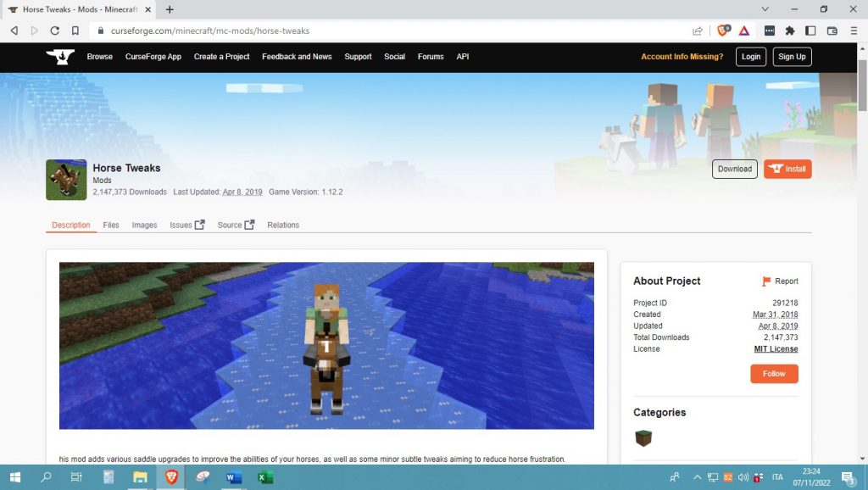This screenshot has width=868, height=490.
Task: Show hidden system tray icons
Action: click(x=699, y=477)
